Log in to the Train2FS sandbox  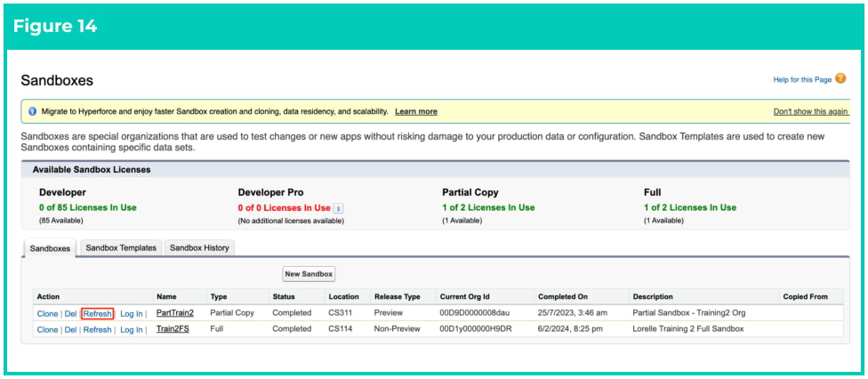132,330
